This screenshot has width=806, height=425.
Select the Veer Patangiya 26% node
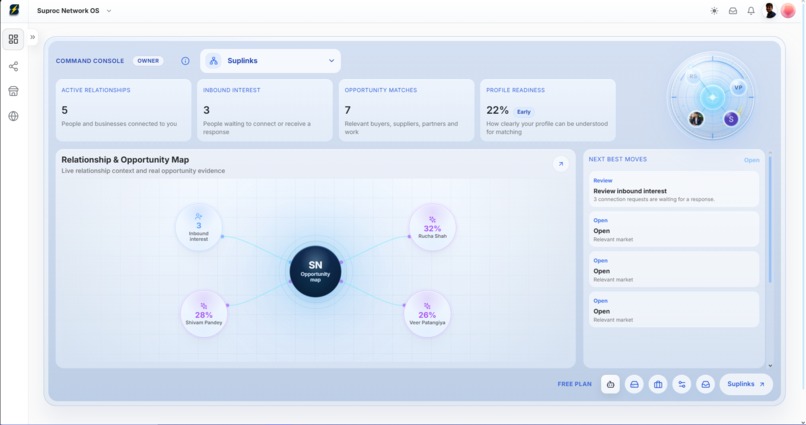click(427, 314)
